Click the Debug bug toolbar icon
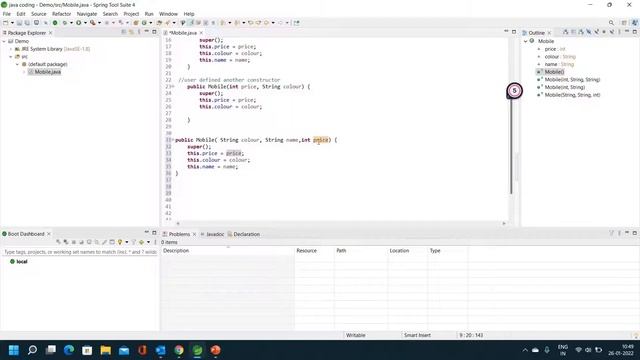Image resolution: width=640 pixels, height=360 pixels. pyautogui.click(x=64, y=23)
